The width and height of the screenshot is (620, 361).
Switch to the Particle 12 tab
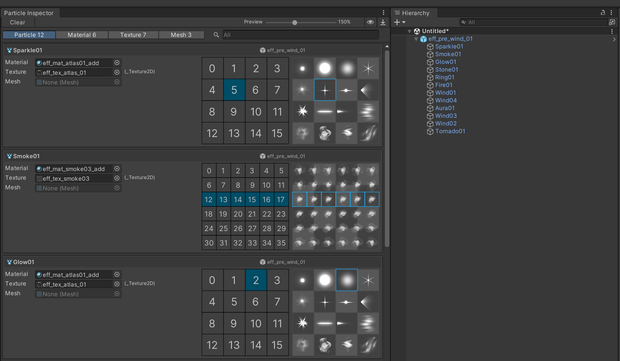point(29,35)
